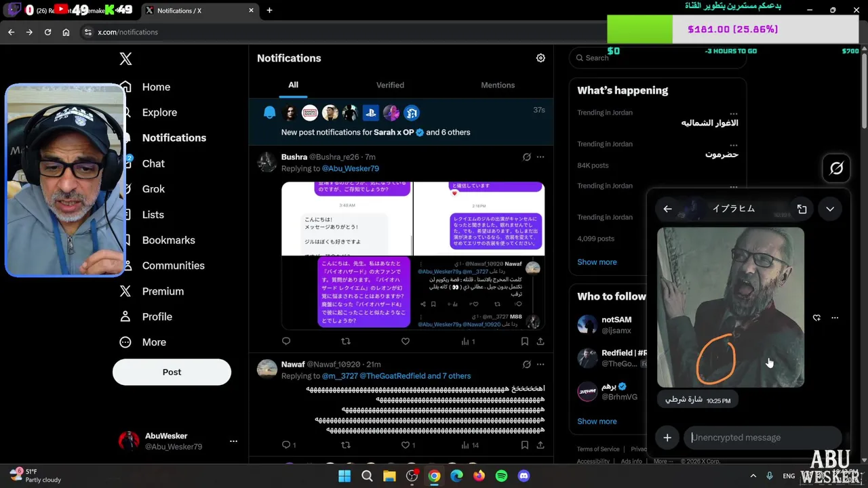Viewport: 868px width, 488px height.
Task: Open Grok icon on Bushra's post
Action: tap(526, 157)
